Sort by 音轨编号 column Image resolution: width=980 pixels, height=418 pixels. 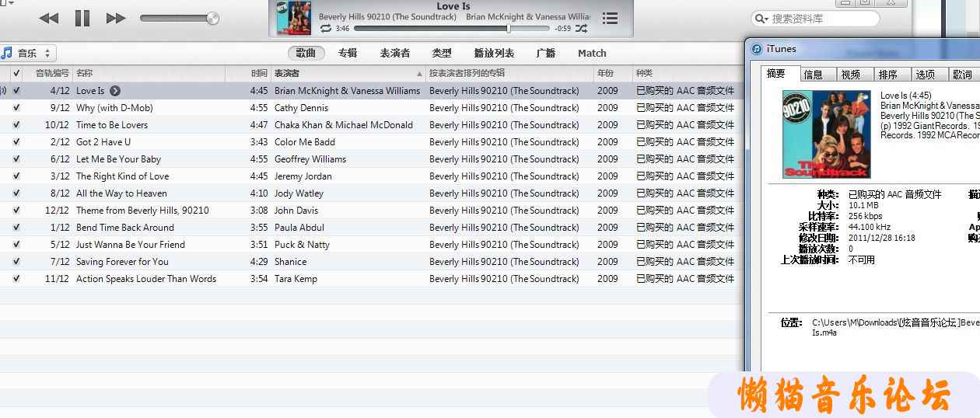coord(48,73)
